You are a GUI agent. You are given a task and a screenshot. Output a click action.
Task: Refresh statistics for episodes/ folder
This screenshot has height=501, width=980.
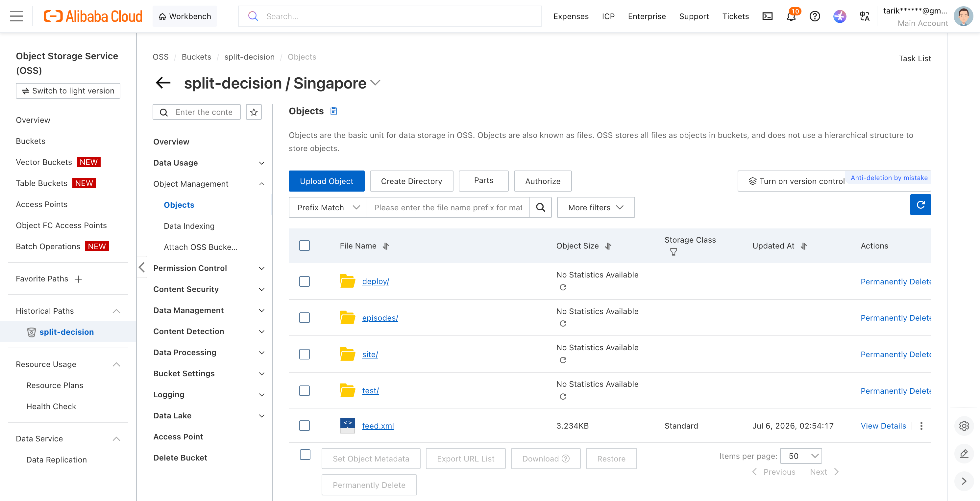point(563,323)
